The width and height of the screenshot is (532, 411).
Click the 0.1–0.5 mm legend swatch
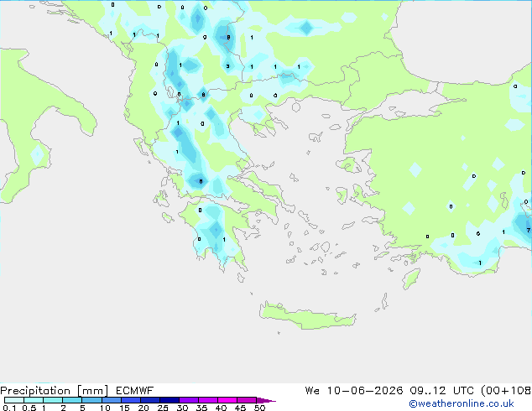(14, 400)
